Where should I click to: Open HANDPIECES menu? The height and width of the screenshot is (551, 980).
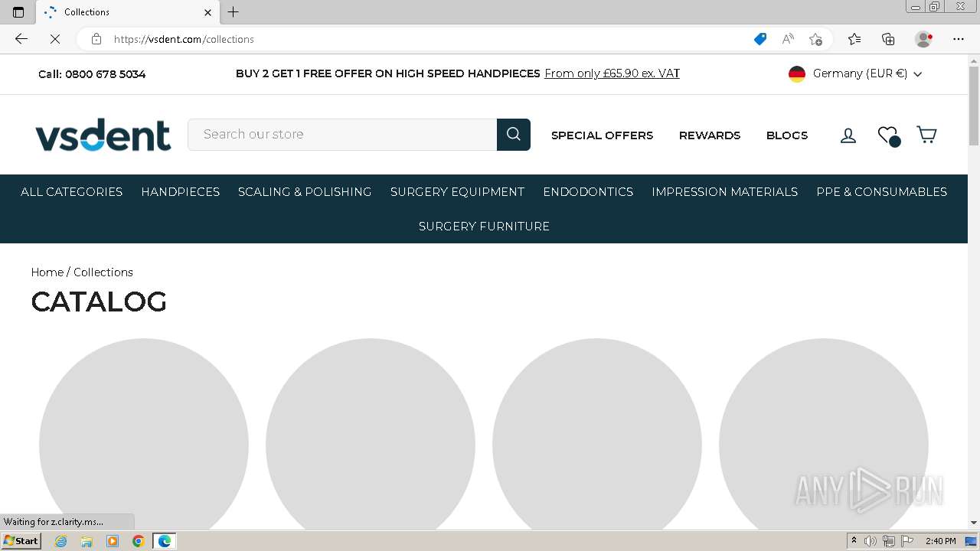tap(181, 192)
